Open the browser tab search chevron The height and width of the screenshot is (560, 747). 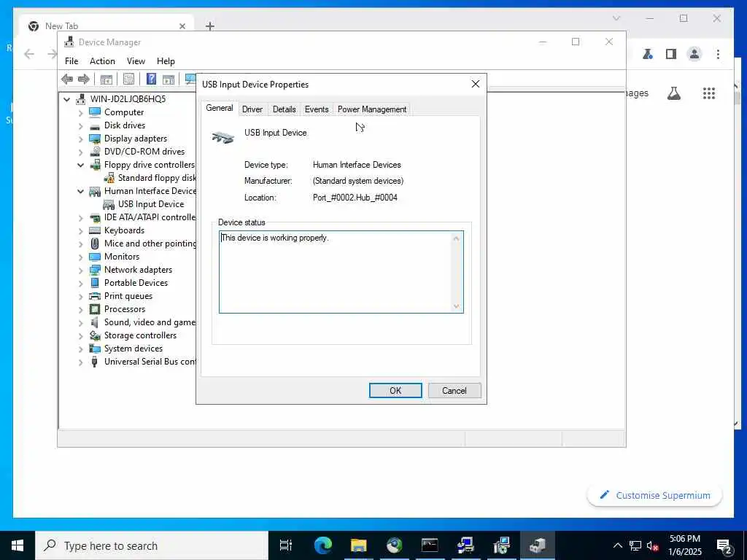[x=616, y=18]
